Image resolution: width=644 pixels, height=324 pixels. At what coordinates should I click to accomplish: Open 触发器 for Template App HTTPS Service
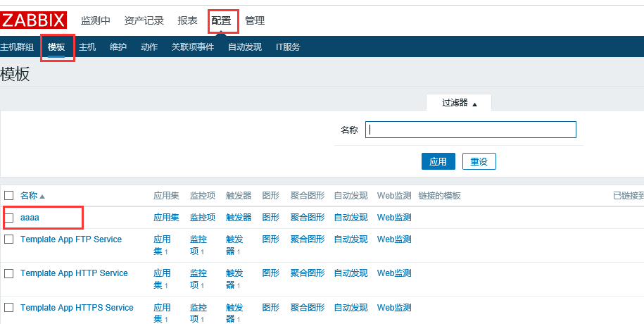point(234,313)
